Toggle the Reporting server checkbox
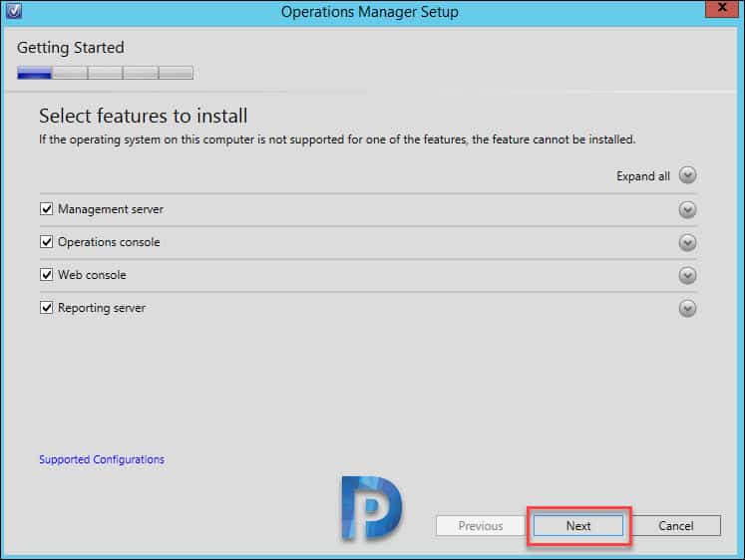This screenshot has height=560, width=745. tap(46, 308)
